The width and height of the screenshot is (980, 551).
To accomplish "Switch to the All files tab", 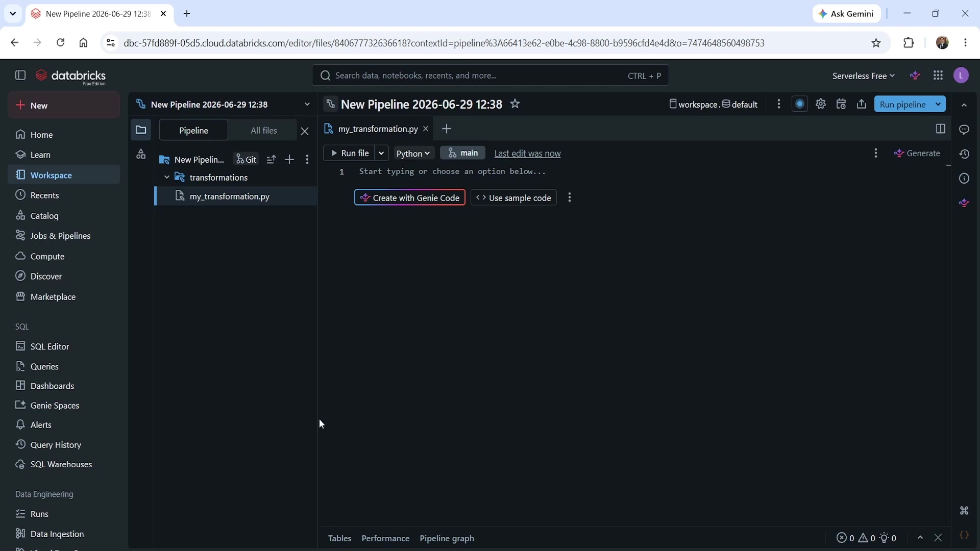I will click(x=264, y=130).
